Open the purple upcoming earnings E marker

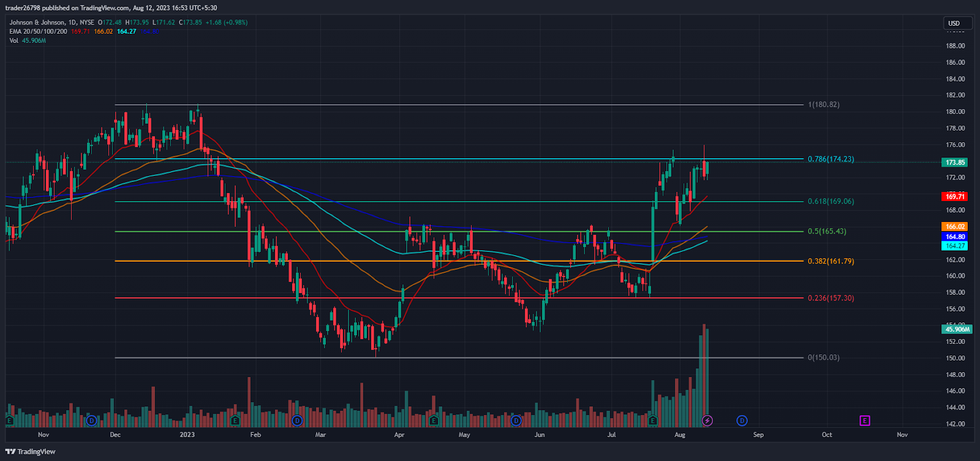point(865,421)
